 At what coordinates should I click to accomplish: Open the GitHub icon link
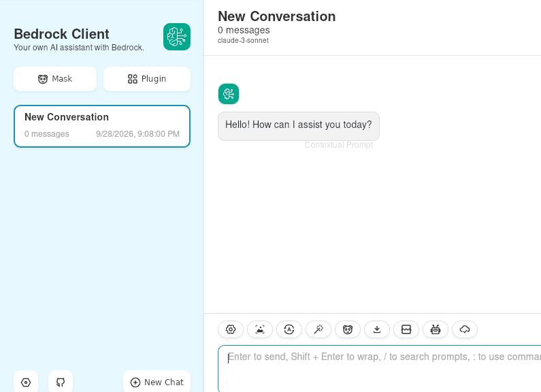pyautogui.click(x=61, y=382)
